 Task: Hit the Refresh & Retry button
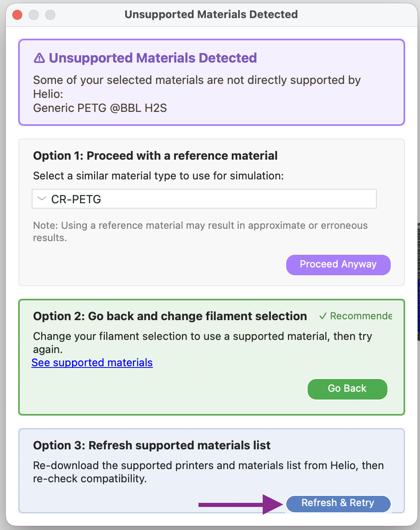click(338, 503)
